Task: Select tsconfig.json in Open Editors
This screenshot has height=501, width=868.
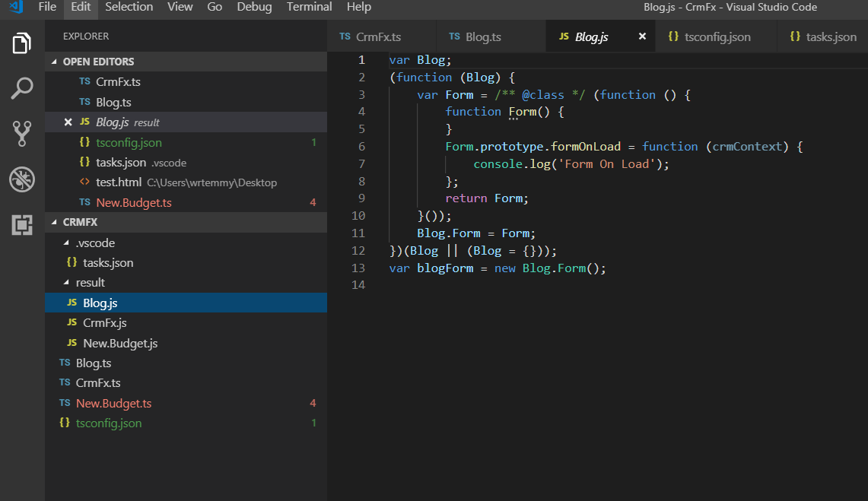Action: click(x=186, y=142)
